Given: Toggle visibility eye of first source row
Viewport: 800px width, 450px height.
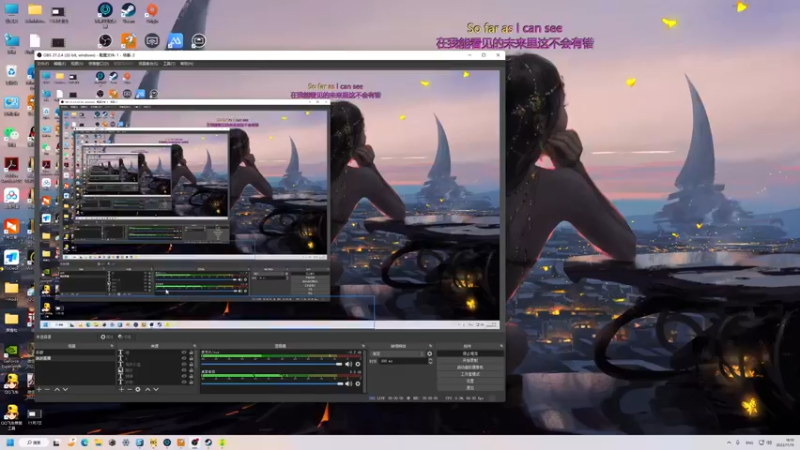Looking at the screenshot, I should (184, 353).
